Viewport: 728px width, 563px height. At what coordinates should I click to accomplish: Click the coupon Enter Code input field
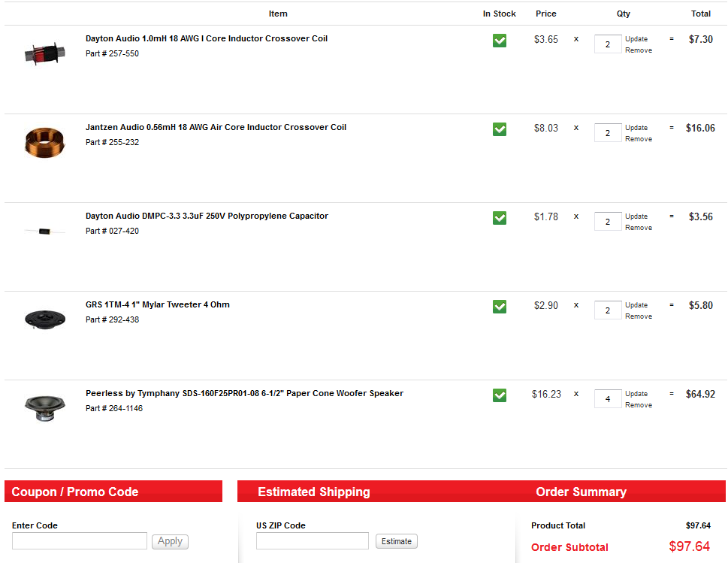[80, 541]
